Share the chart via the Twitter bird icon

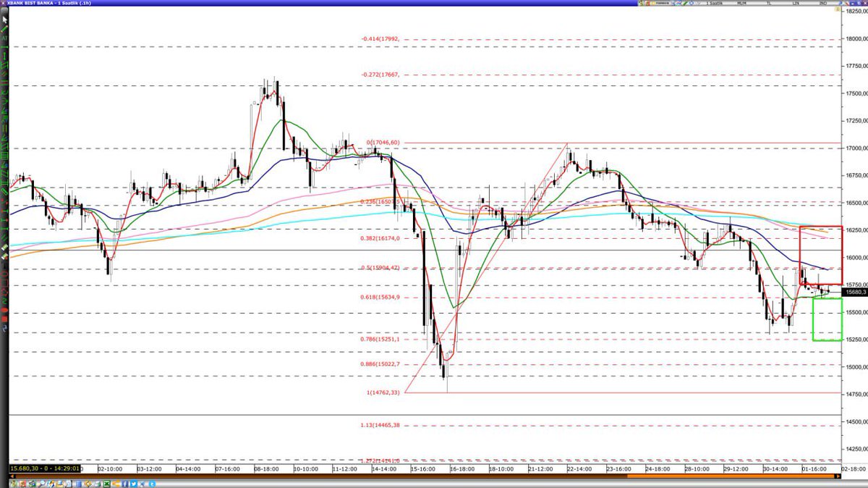click(x=134, y=484)
